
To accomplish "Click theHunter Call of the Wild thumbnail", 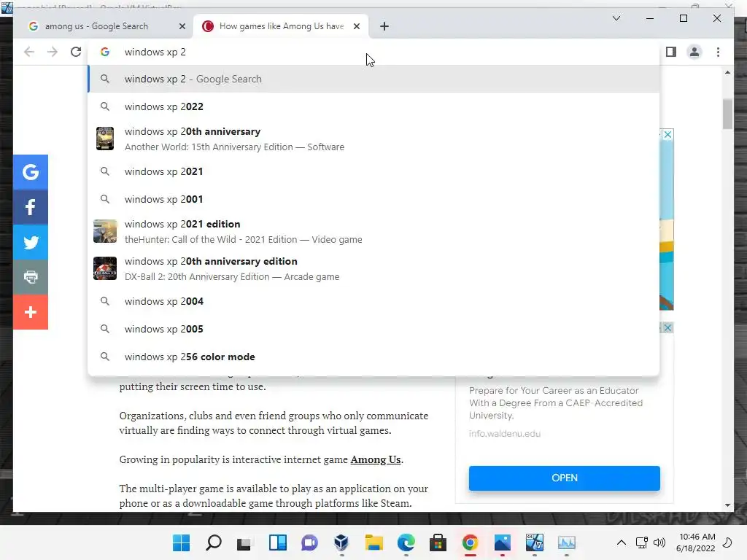I will (x=105, y=231).
